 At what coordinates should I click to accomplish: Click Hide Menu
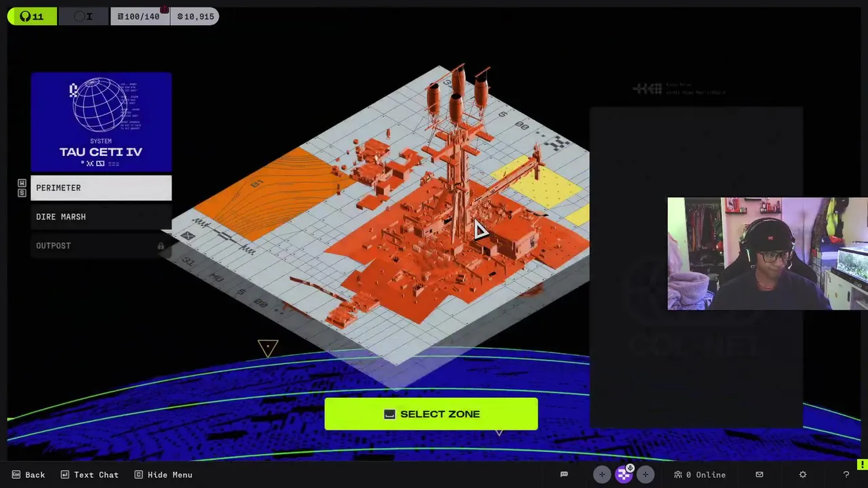pos(163,474)
